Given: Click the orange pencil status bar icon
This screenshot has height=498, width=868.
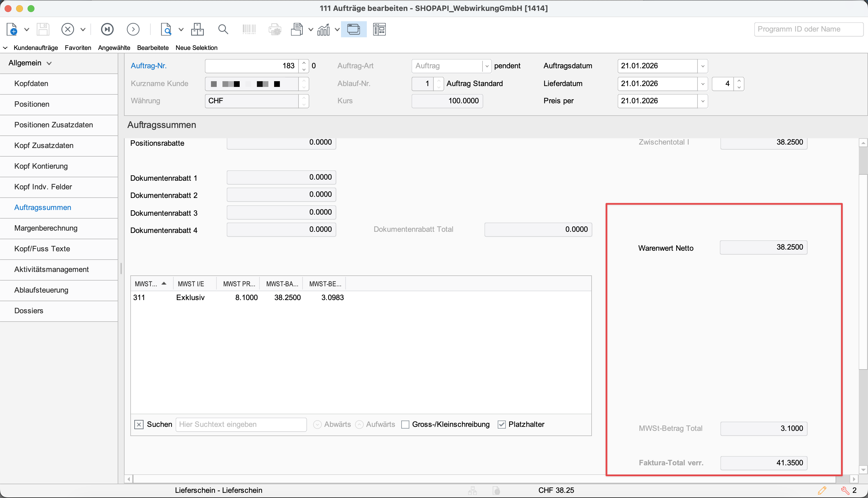Looking at the screenshot, I should 822,491.
